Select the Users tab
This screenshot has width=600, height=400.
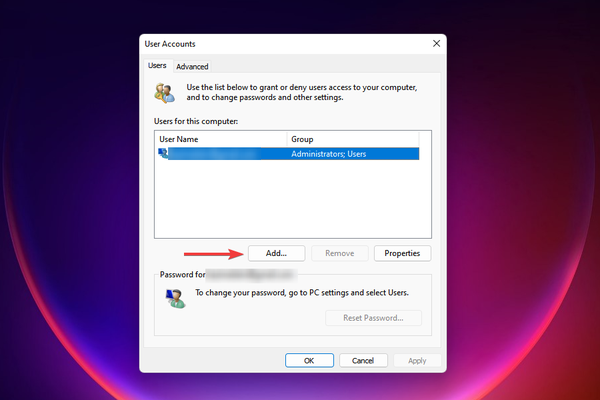point(157,66)
